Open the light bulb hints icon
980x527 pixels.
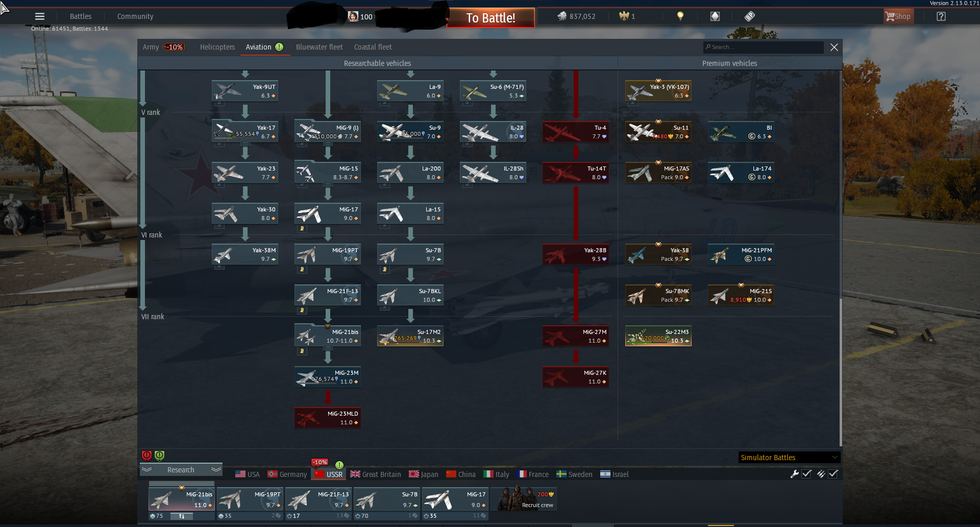coord(680,16)
